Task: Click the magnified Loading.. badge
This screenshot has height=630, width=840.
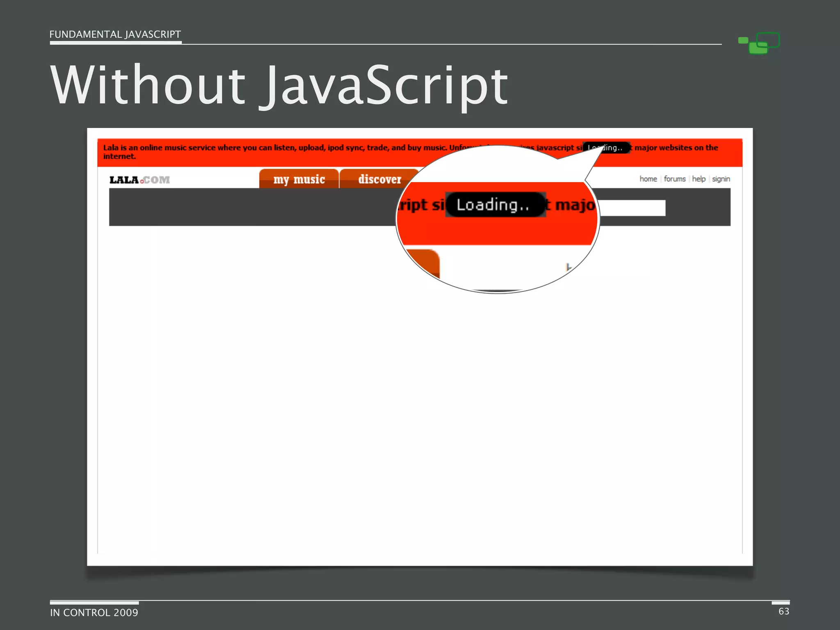Action: click(495, 204)
